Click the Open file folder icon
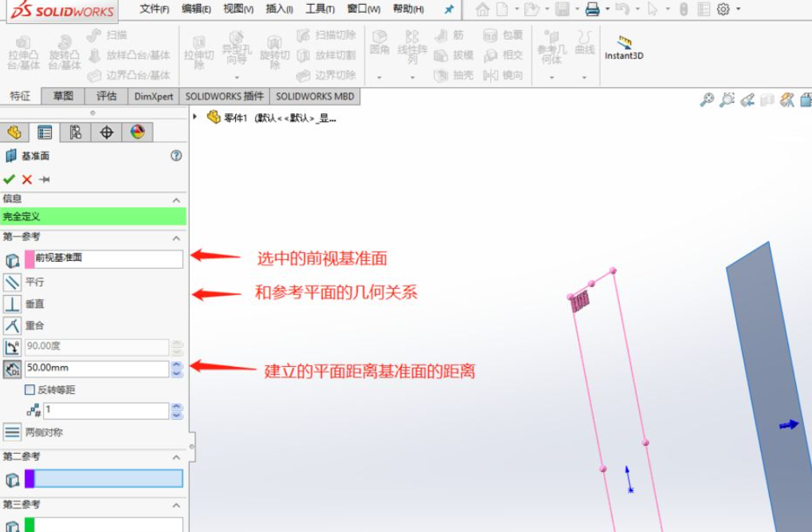 point(532,9)
